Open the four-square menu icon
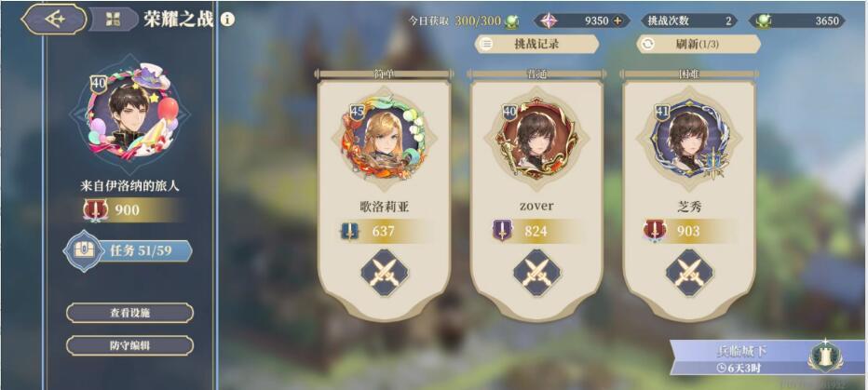 click(x=113, y=20)
